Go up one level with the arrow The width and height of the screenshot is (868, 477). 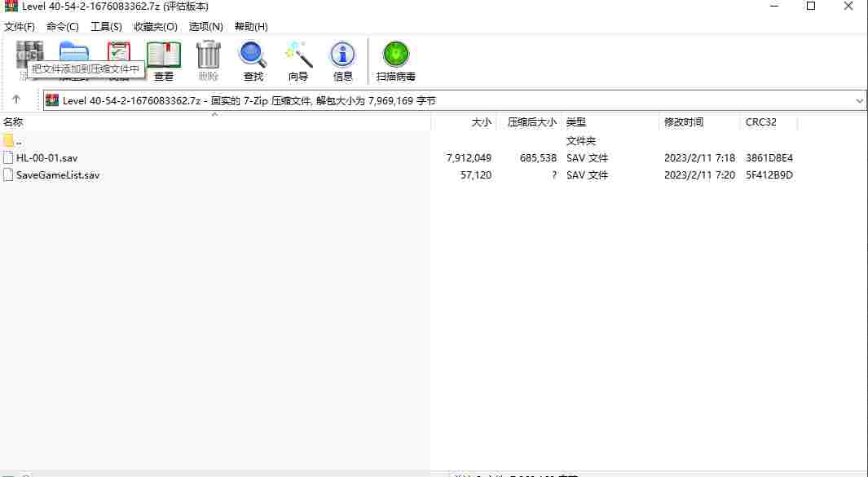click(16, 99)
